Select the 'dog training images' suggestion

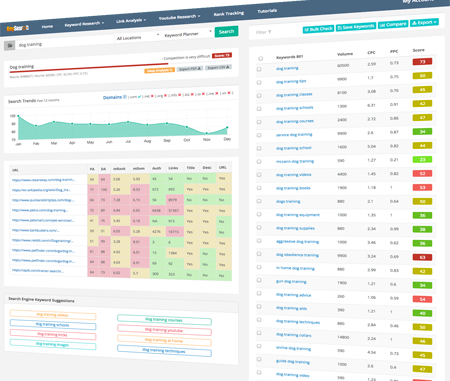[x=53, y=344]
